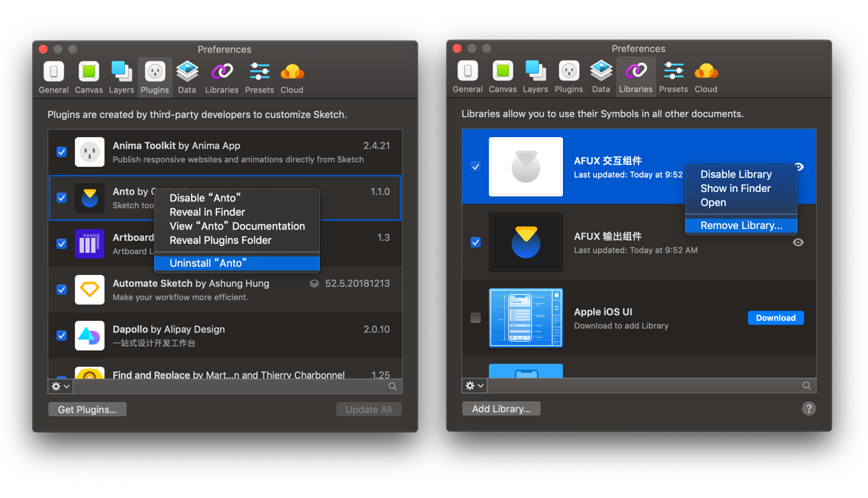
Task: Choose Open in library context menu
Action: click(x=741, y=203)
